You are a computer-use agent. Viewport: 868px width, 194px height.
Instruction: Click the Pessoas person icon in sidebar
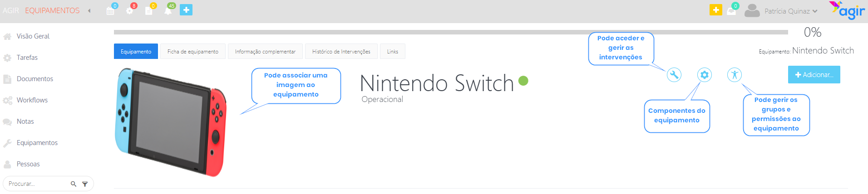[x=7, y=164]
